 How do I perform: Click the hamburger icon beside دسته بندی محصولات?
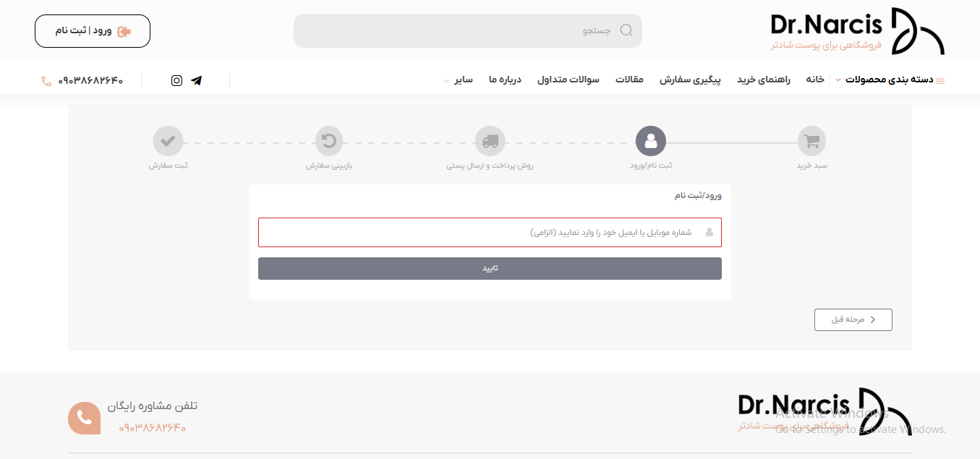tap(940, 80)
